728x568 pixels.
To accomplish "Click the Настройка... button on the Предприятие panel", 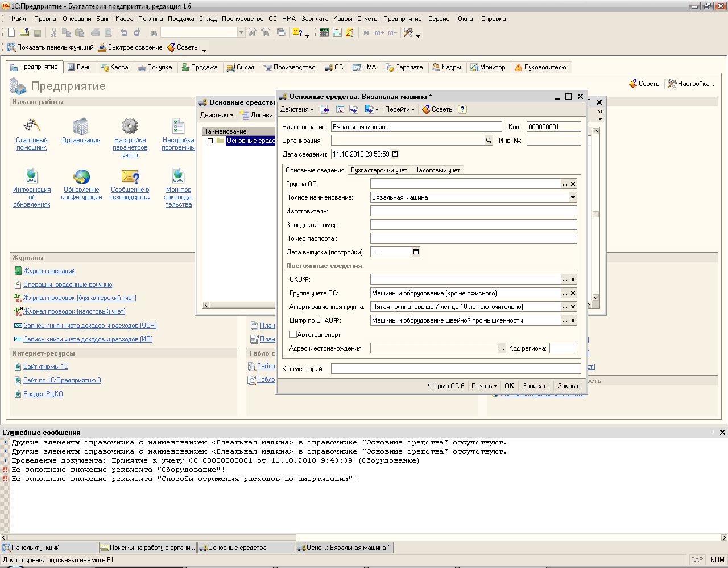I will [x=690, y=84].
